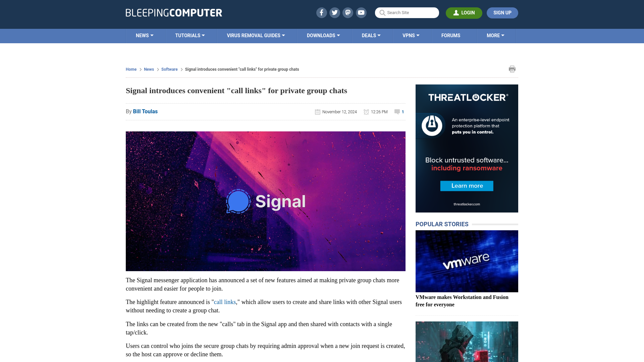The image size is (644, 362).
Task: Click the Search Site input field
Action: pos(407,12)
